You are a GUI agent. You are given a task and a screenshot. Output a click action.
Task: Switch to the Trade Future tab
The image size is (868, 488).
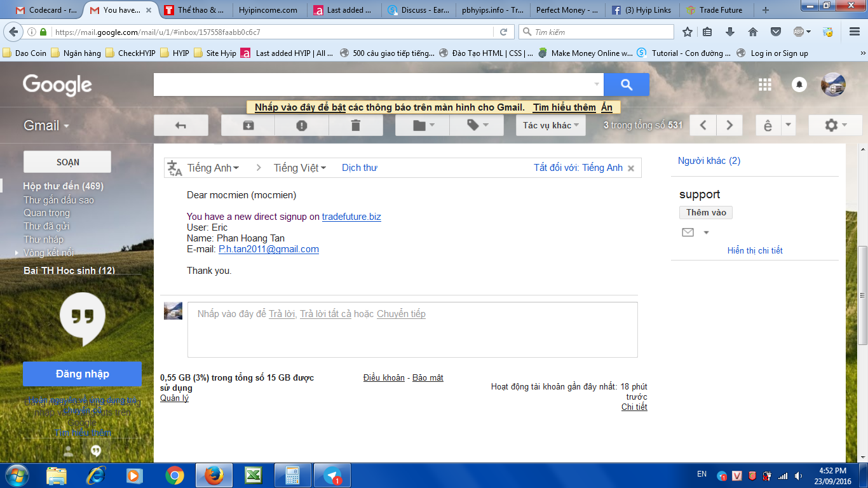(x=715, y=10)
